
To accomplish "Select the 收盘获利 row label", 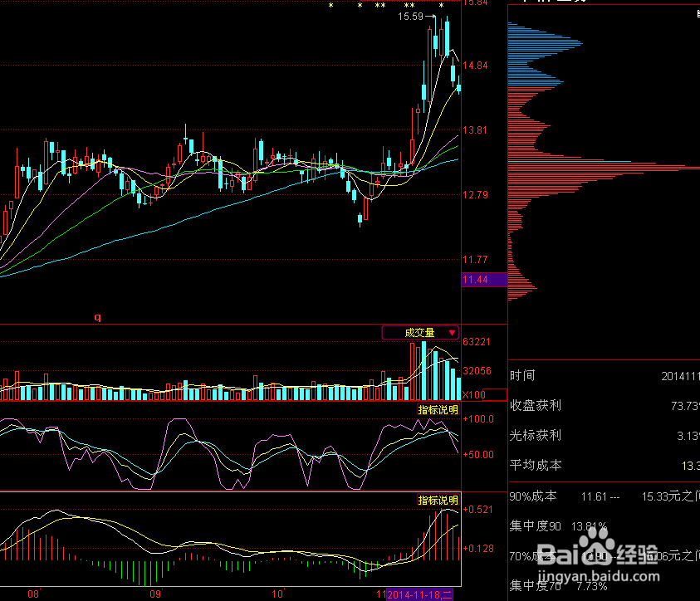I will point(536,406).
